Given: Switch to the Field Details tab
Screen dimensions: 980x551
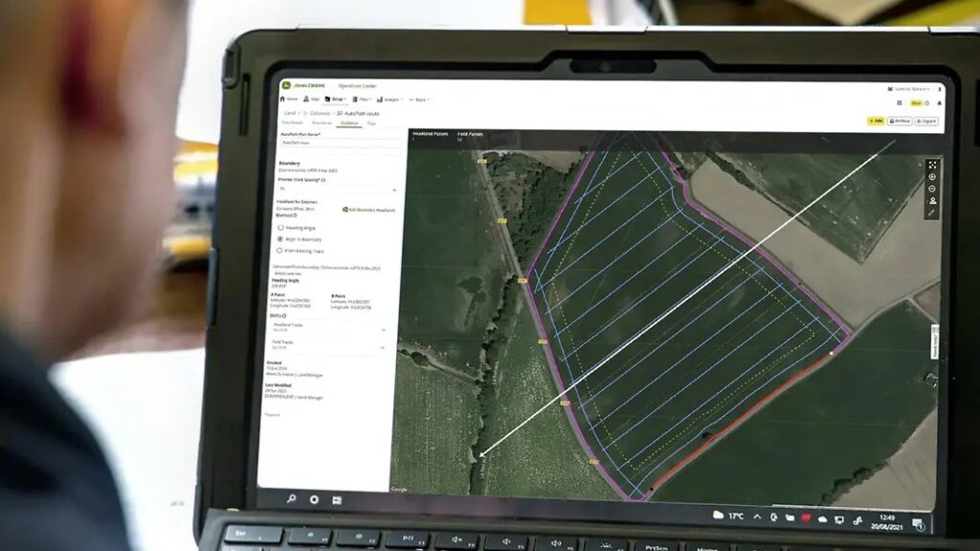Looking at the screenshot, I should tap(292, 122).
